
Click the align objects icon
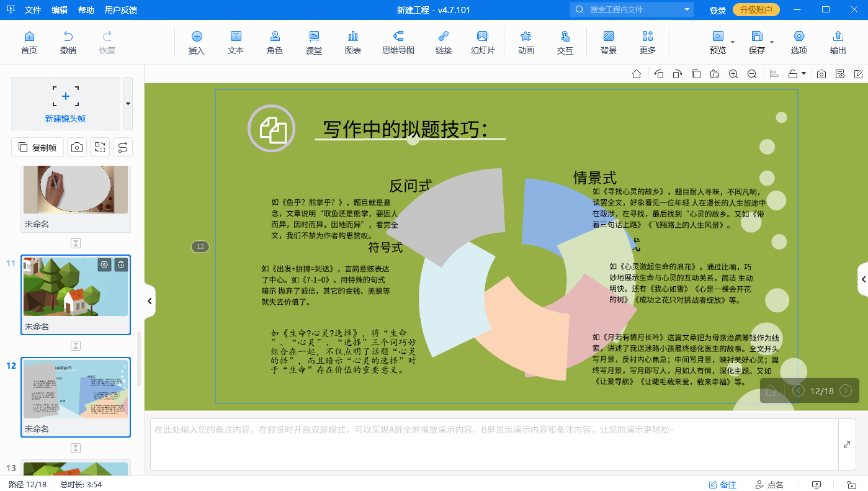(774, 74)
